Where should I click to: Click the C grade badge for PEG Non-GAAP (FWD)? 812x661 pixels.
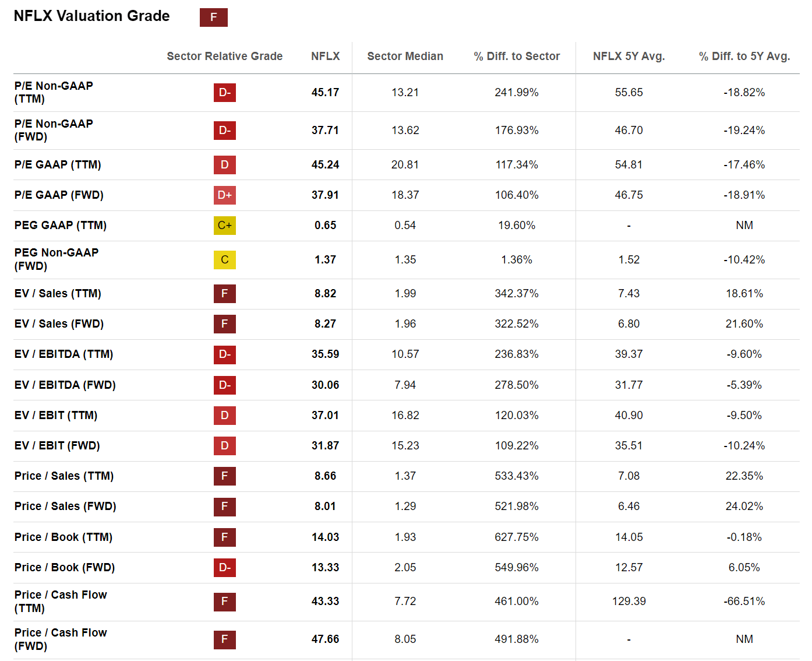coord(224,260)
